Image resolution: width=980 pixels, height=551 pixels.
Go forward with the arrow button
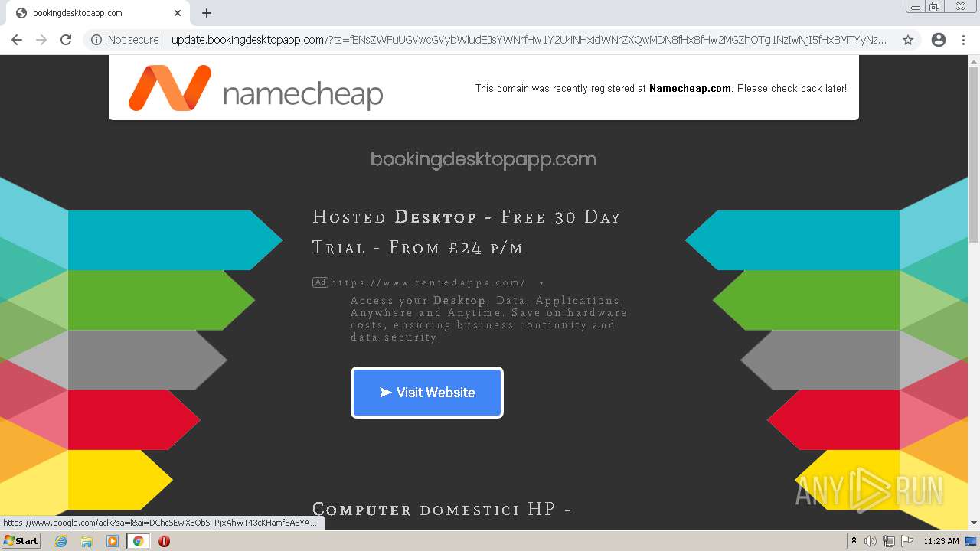pos(41,40)
